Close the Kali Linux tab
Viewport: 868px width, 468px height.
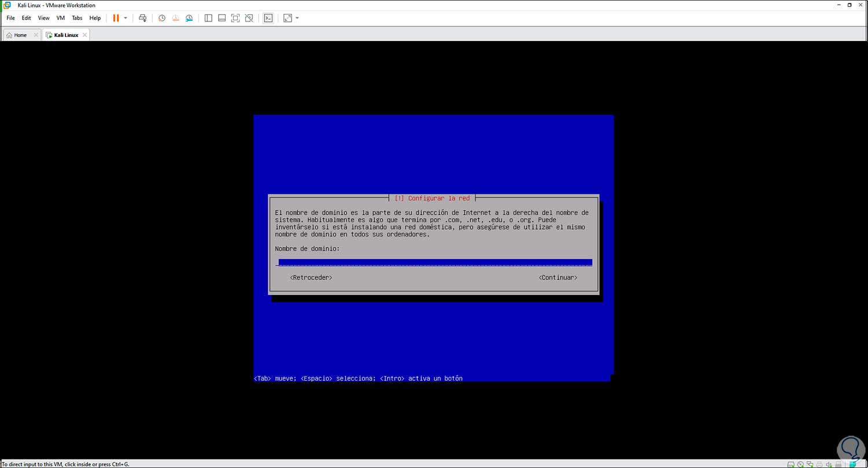[x=84, y=35]
